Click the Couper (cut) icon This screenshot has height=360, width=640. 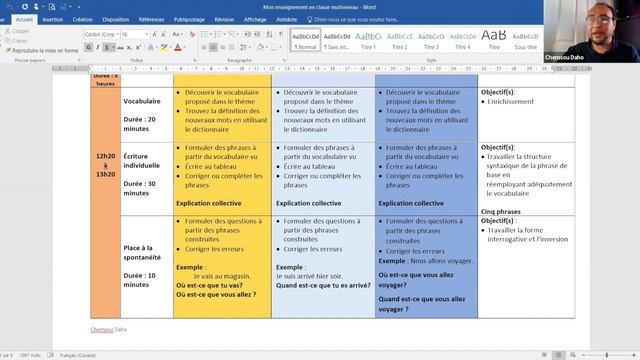click(x=7, y=31)
